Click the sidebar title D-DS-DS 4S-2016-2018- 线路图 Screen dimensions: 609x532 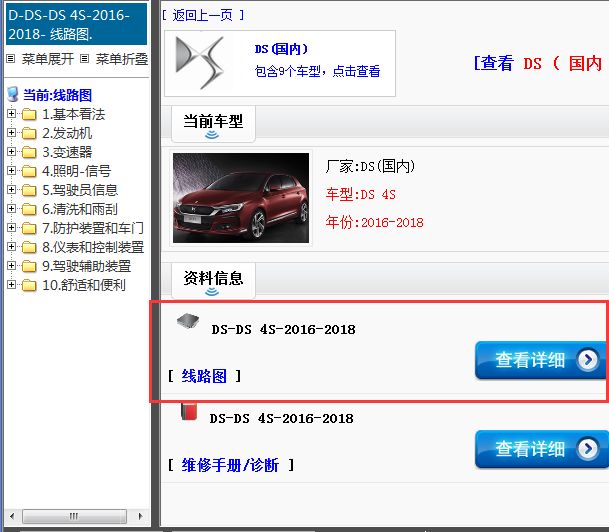coord(77,25)
